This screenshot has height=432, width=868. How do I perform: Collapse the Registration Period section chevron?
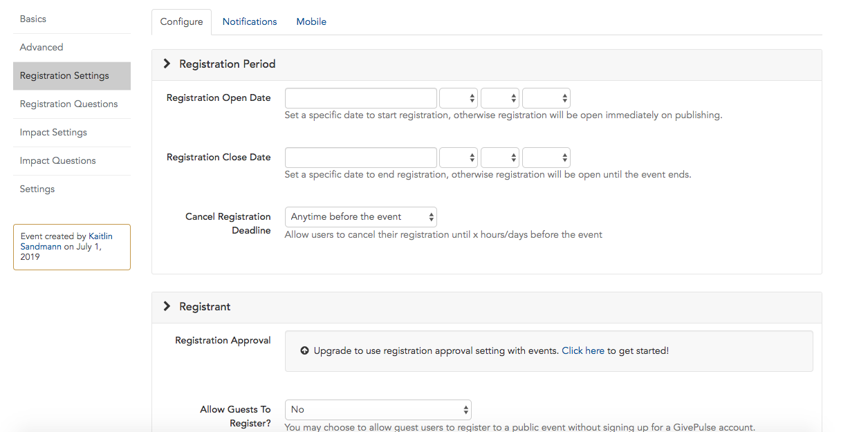click(x=167, y=64)
